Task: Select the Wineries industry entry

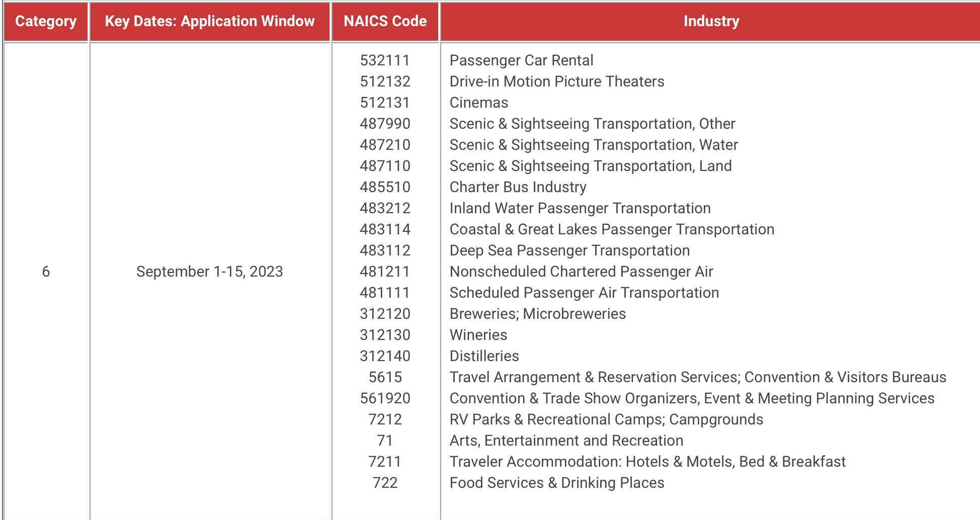Action: click(478, 335)
